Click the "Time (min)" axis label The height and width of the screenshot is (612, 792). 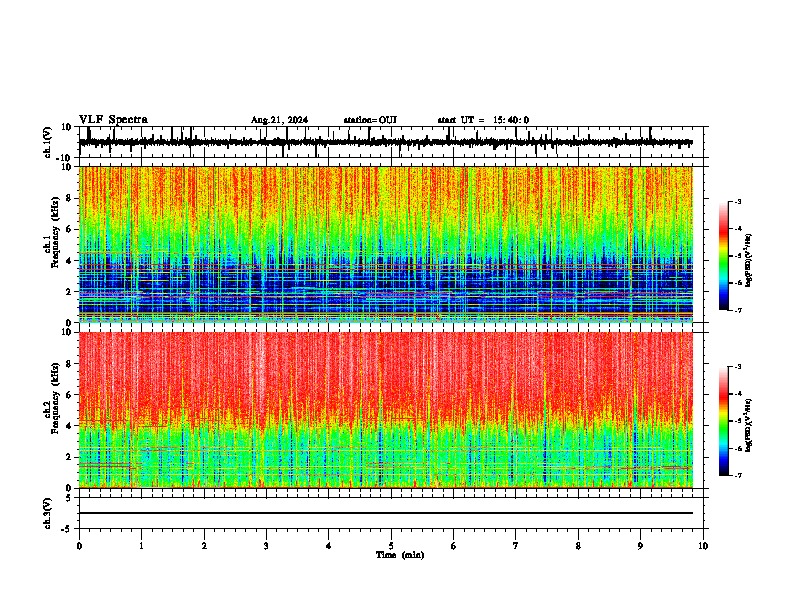(x=400, y=555)
